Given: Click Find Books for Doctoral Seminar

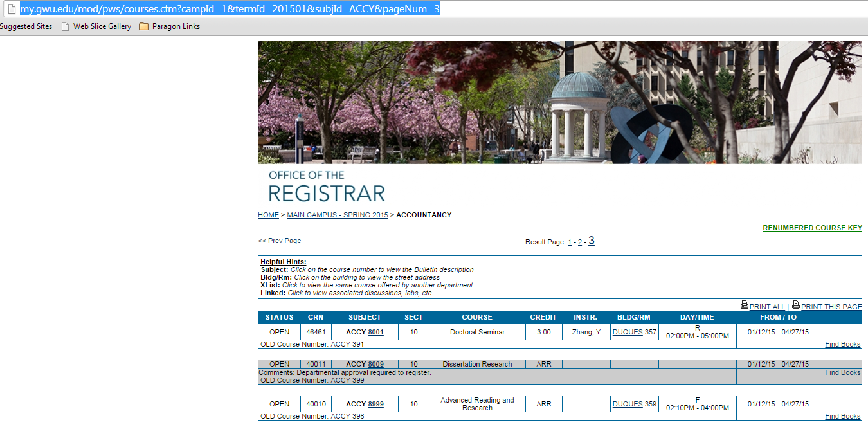Looking at the screenshot, I should coord(843,344).
